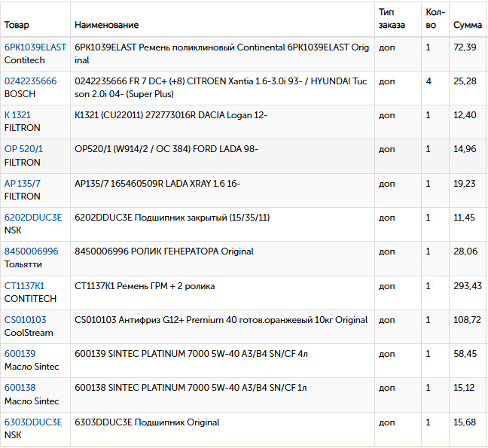The height and width of the screenshot is (448, 488).
Task: Click the 'FORD LADA 98-' description
Action: [166, 149]
